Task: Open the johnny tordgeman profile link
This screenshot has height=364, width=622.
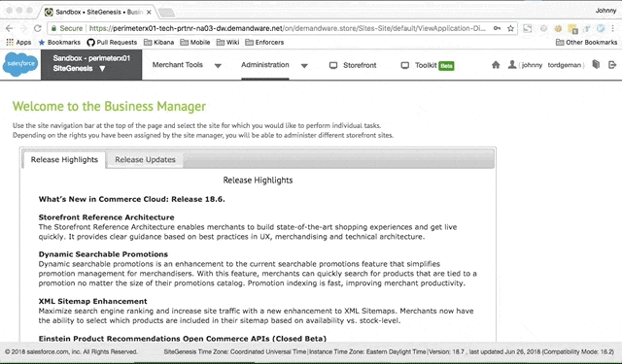Action: pyautogui.click(x=551, y=65)
